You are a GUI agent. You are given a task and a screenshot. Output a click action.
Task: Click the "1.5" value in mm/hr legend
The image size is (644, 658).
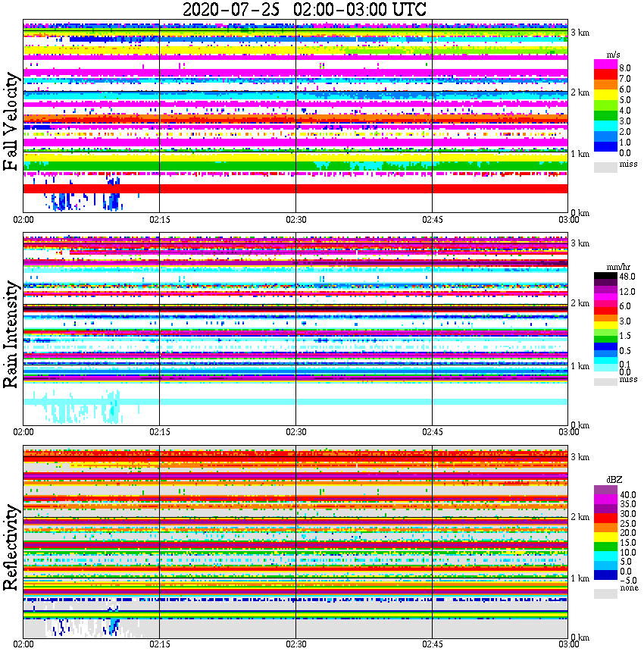pyautogui.click(x=625, y=335)
